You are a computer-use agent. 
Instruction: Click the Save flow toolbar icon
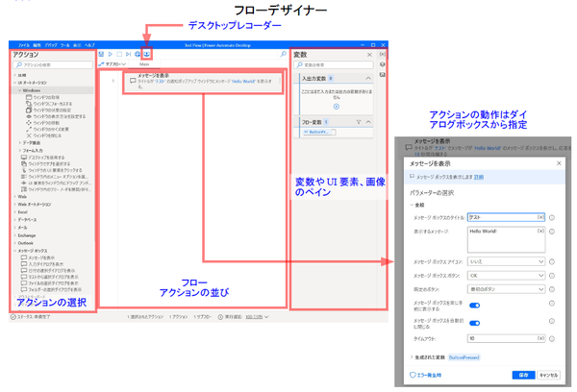pos(101,54)
